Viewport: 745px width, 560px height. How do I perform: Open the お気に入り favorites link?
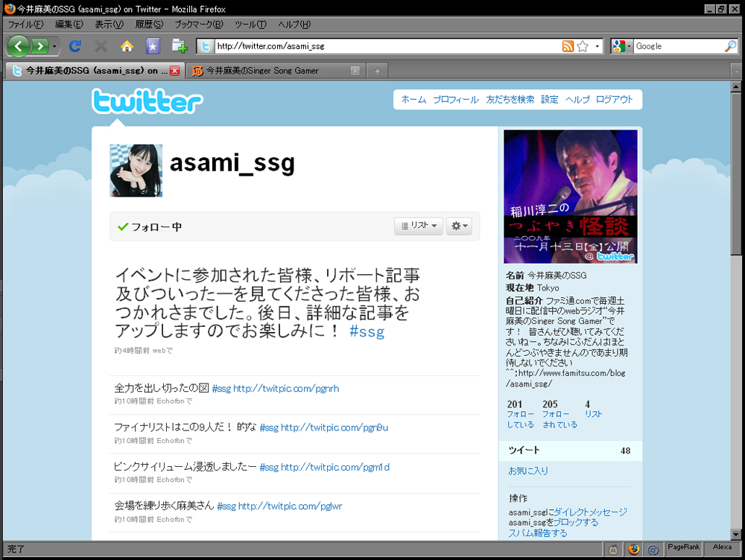click(x=530, y=471)
